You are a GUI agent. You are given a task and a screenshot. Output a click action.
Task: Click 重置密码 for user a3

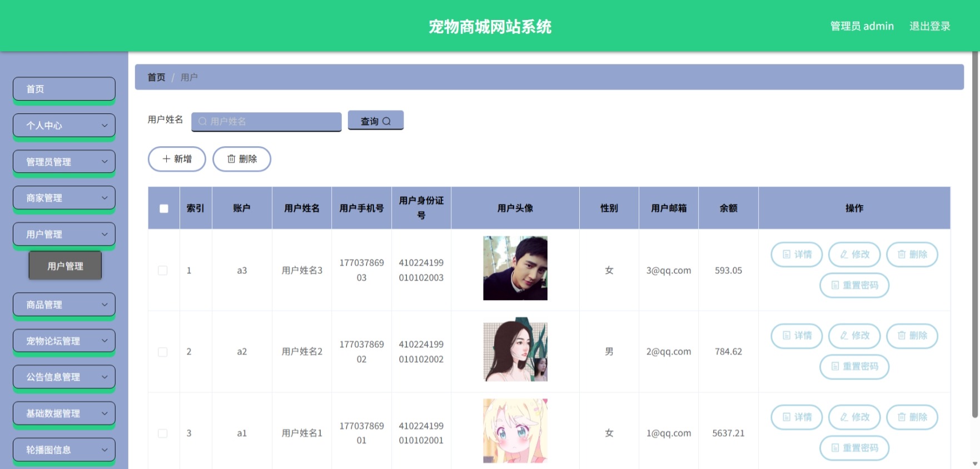pos(854,285)
